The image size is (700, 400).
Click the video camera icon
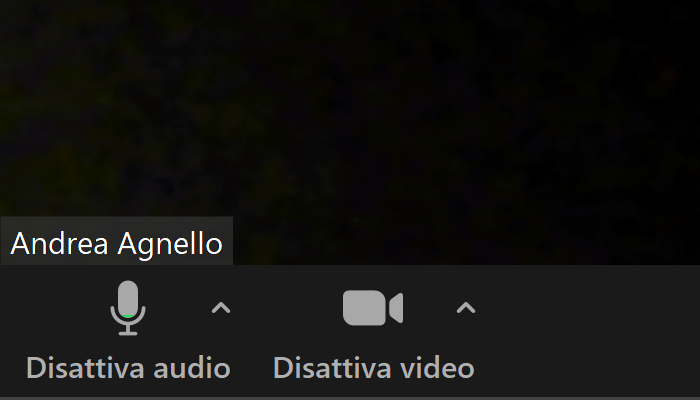coord(373,308)
